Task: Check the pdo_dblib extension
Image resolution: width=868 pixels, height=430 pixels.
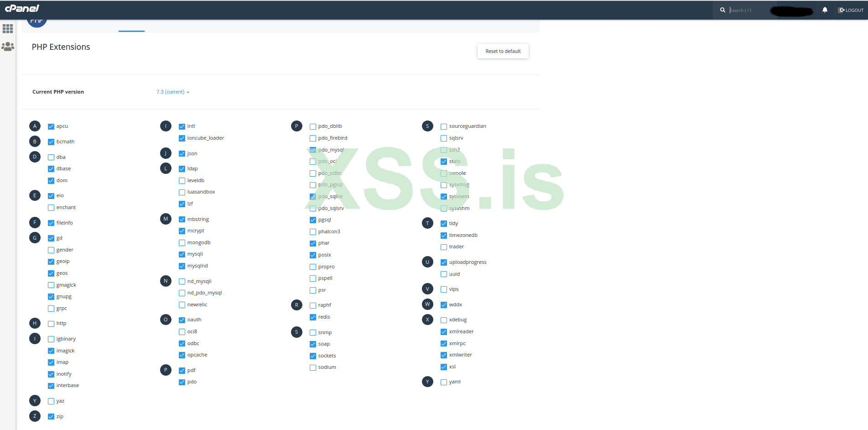Action: click(313, 126)
